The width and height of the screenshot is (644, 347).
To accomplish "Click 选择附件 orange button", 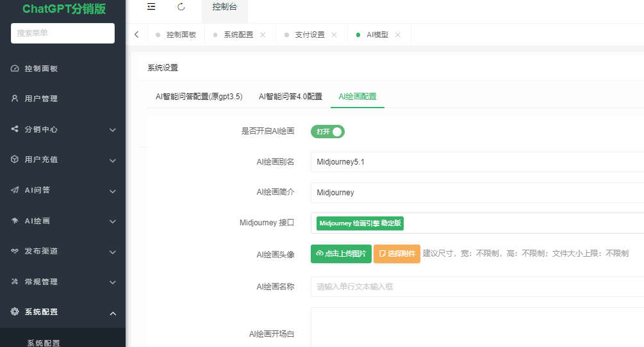I will (x=397, y=254).
